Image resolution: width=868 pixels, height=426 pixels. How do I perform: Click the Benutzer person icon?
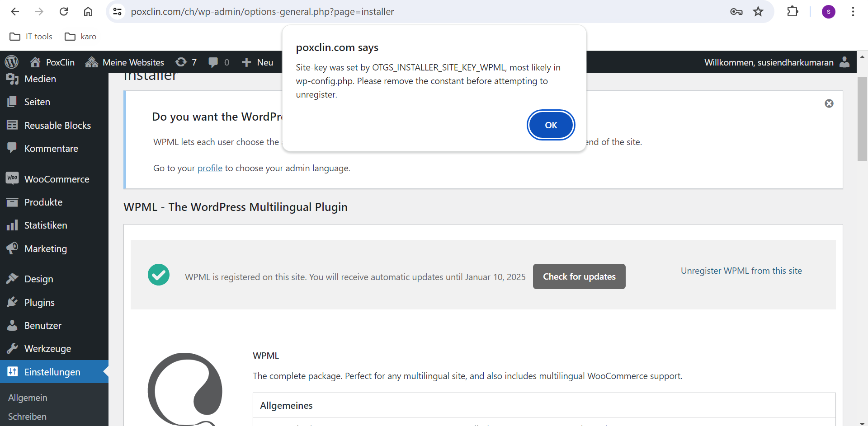pos(12,325)
